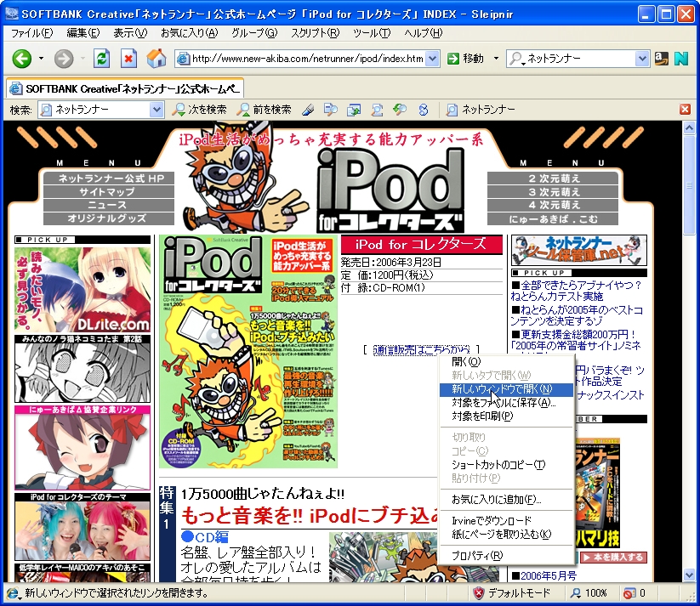Click the にゅーあきば.こむ menu button

(x=553, y=219)
